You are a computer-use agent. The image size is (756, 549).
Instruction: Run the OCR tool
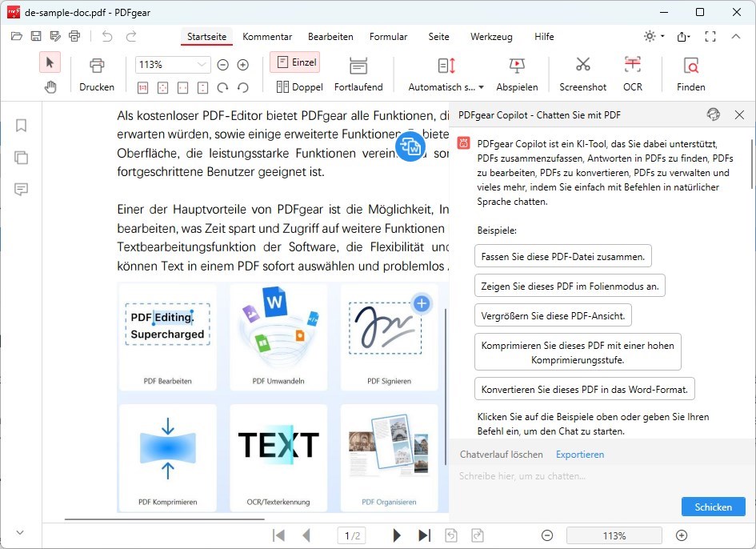[x=633, y=74]
